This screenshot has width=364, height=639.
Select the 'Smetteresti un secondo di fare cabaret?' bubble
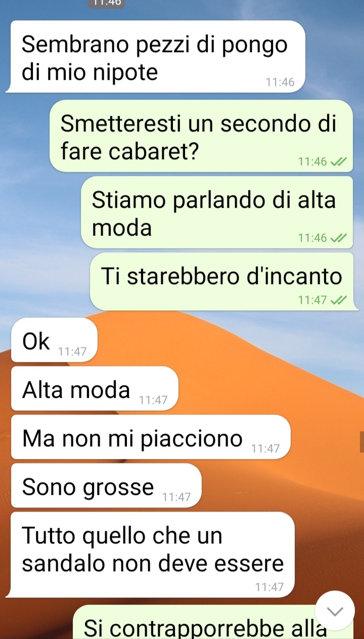tap(201, 136)
